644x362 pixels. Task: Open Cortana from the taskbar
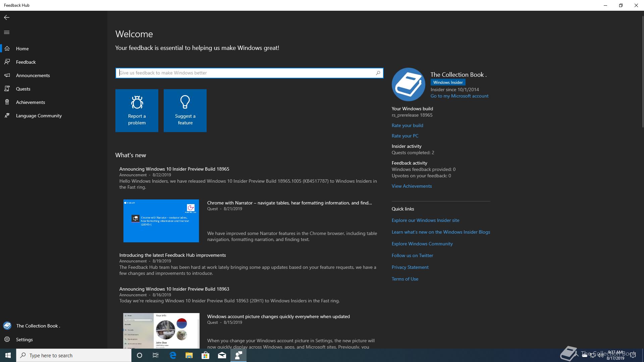pyautogui.click(x=140, y=355)
